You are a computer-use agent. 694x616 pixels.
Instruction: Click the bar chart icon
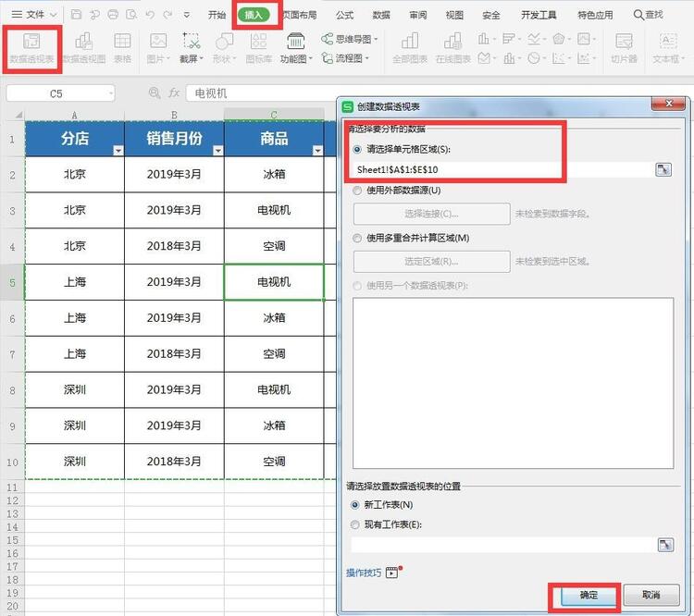point(509,39)
